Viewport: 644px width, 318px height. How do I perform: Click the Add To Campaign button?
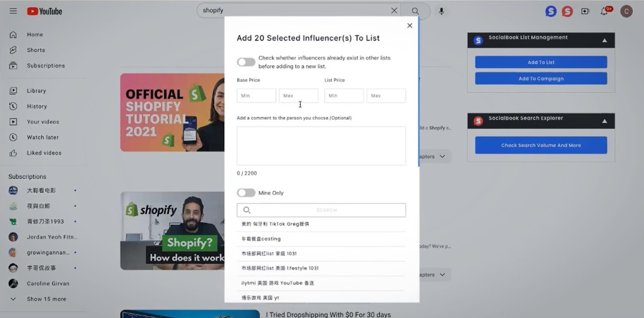click(x=541, y=78)
